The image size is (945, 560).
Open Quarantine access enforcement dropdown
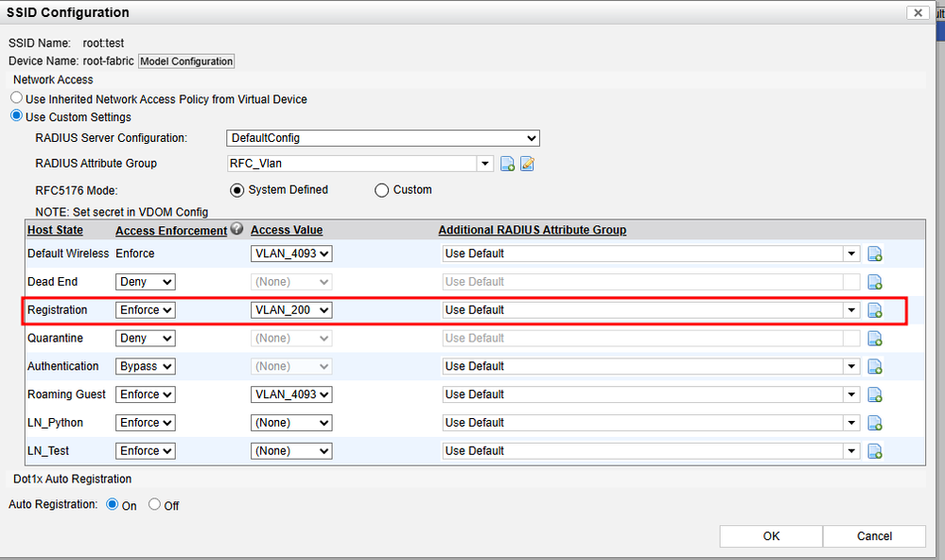tap(146, 338)
